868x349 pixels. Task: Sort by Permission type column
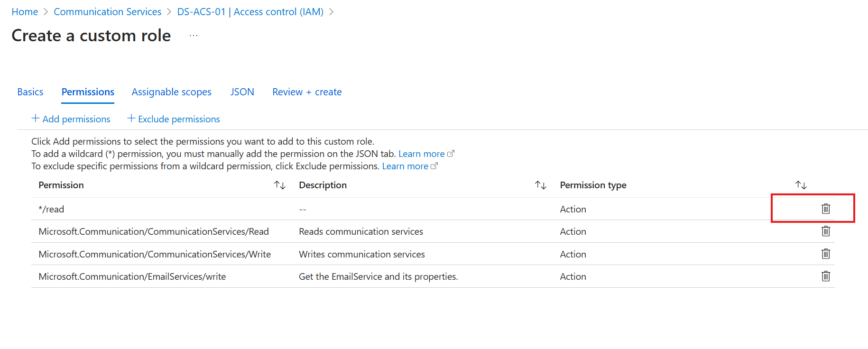point(801,185)
